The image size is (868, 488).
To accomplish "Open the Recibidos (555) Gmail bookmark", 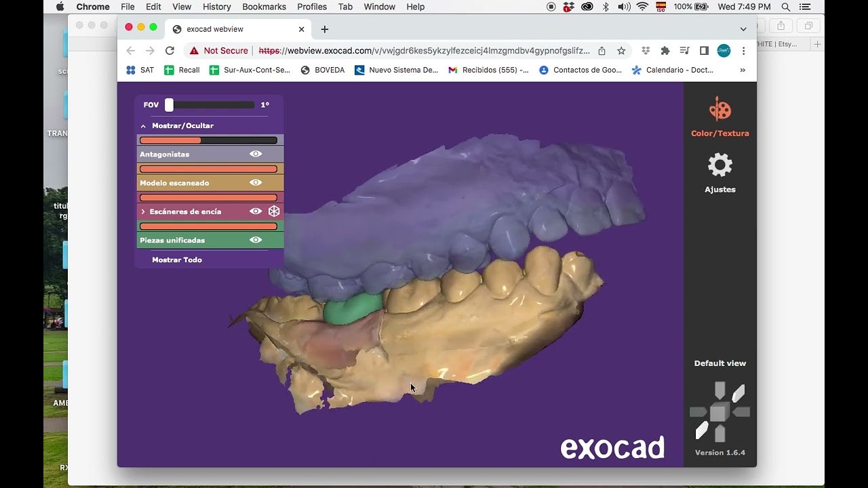I will [489, 70].
